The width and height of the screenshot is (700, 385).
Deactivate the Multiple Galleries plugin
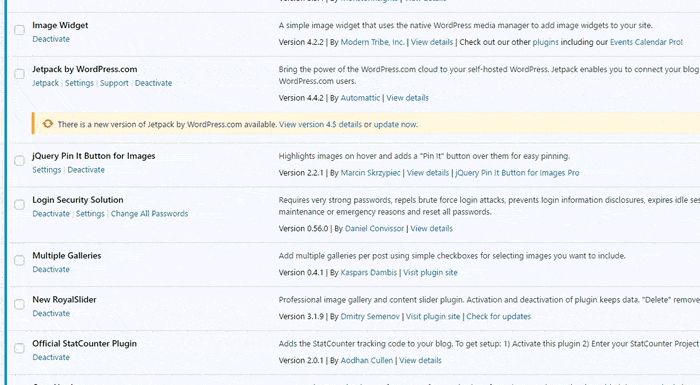51,269
